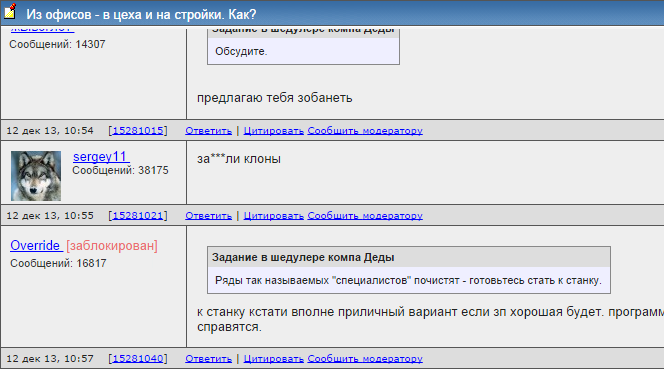Click the thread title 'Из офисов - в цеха'
The height and width of the screenshot is (369, 664).
tap(141, 14)
